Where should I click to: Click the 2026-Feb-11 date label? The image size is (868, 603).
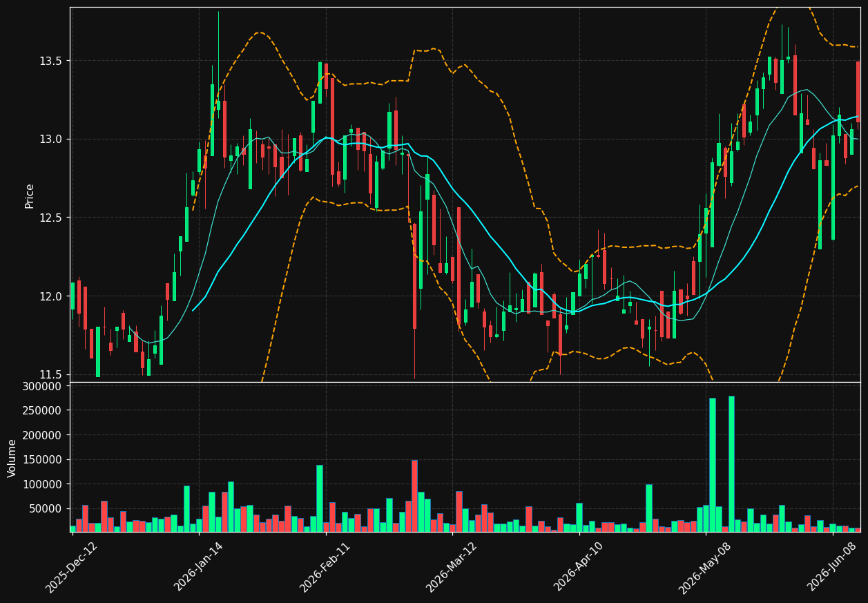tap(325, 568)
